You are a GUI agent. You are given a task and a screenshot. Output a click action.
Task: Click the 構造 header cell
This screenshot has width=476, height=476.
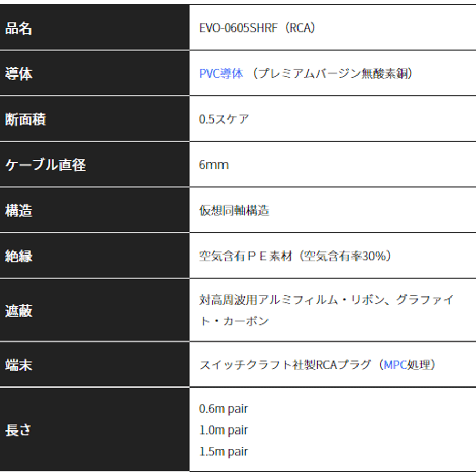pyautogui.click(x=94, y=210)
